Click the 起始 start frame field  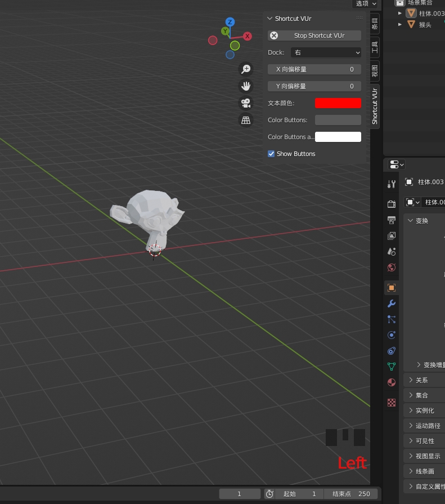pos(300,494)
